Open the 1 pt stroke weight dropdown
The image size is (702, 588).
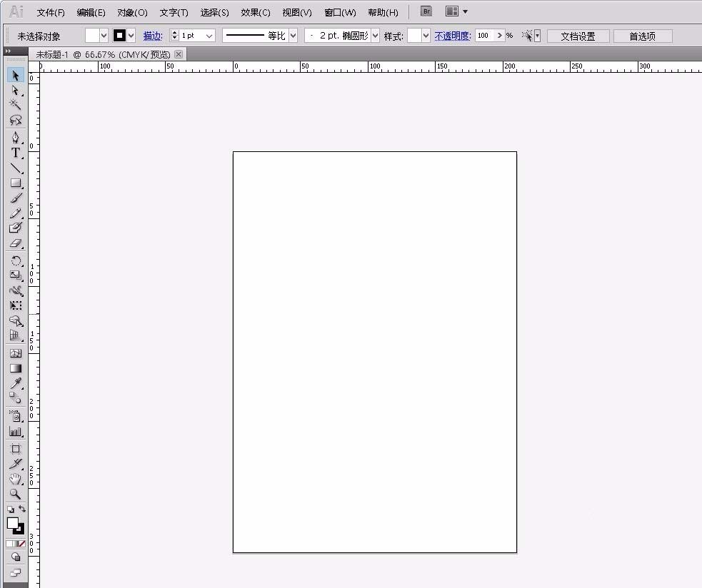(x=209, y=36)
